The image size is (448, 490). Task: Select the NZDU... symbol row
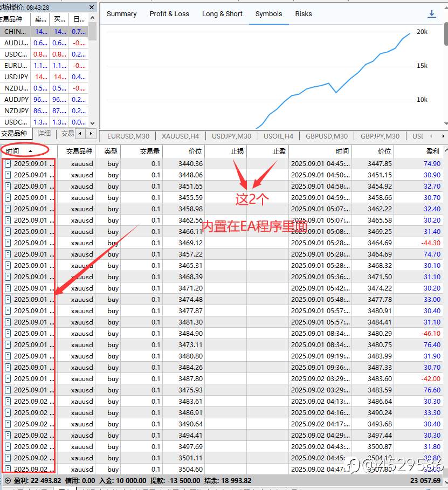click(x=44, y=88)
